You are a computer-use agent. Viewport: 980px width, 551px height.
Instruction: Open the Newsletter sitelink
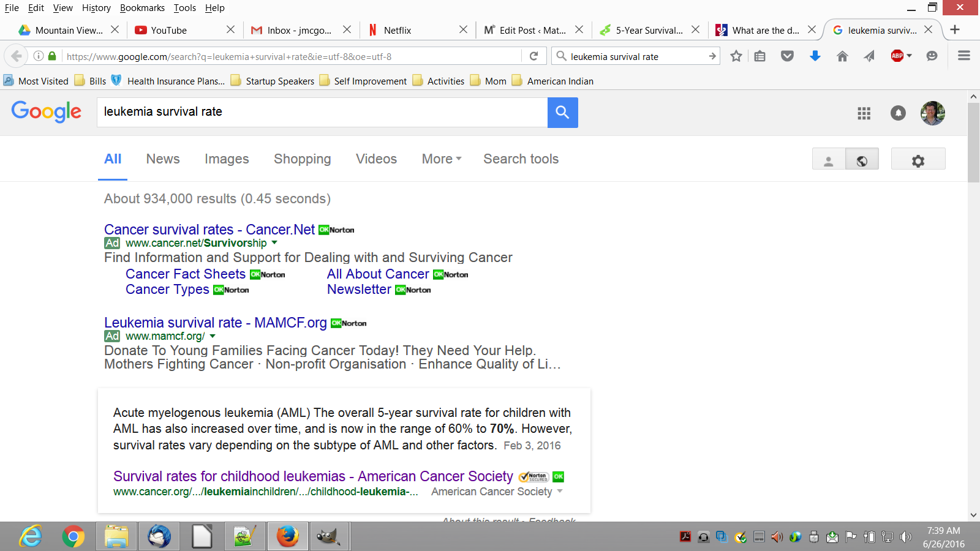tap(359, 290)
